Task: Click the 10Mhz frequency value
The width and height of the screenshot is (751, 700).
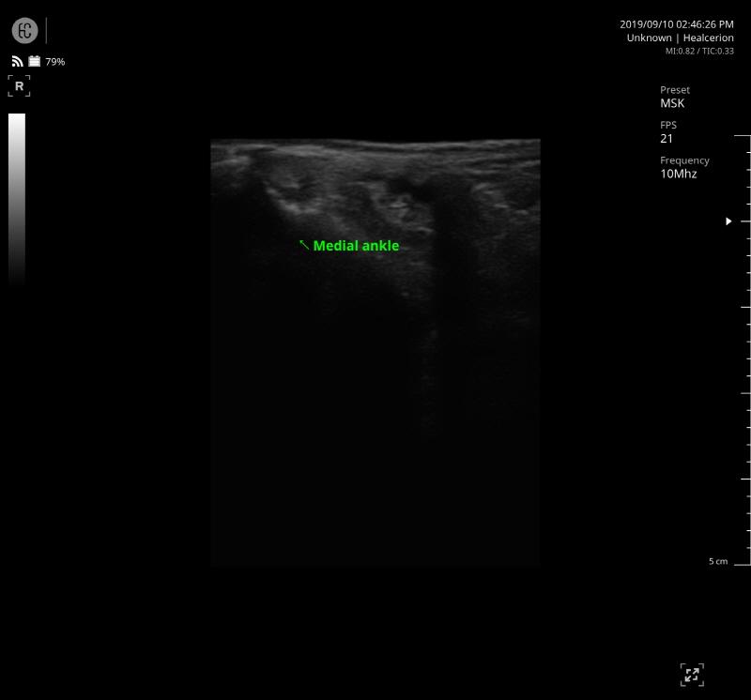Action: pyautogui.click(x=678, y=174)
